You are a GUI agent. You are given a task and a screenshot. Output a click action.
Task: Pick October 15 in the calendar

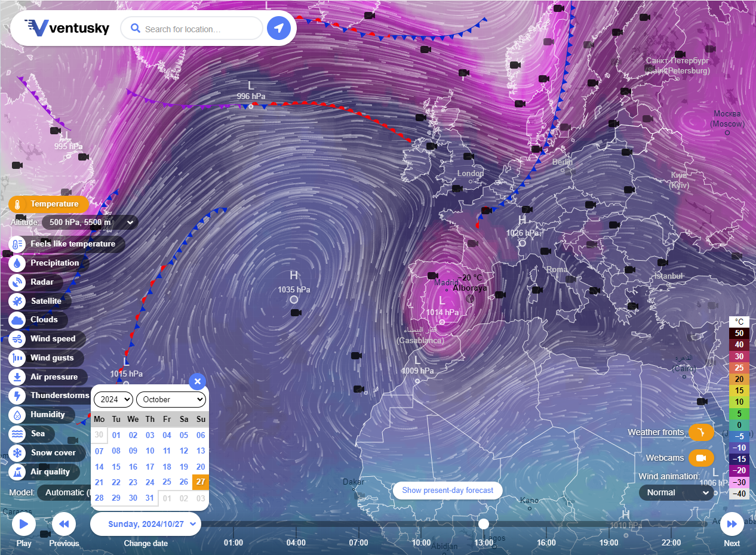click(116, 467)
